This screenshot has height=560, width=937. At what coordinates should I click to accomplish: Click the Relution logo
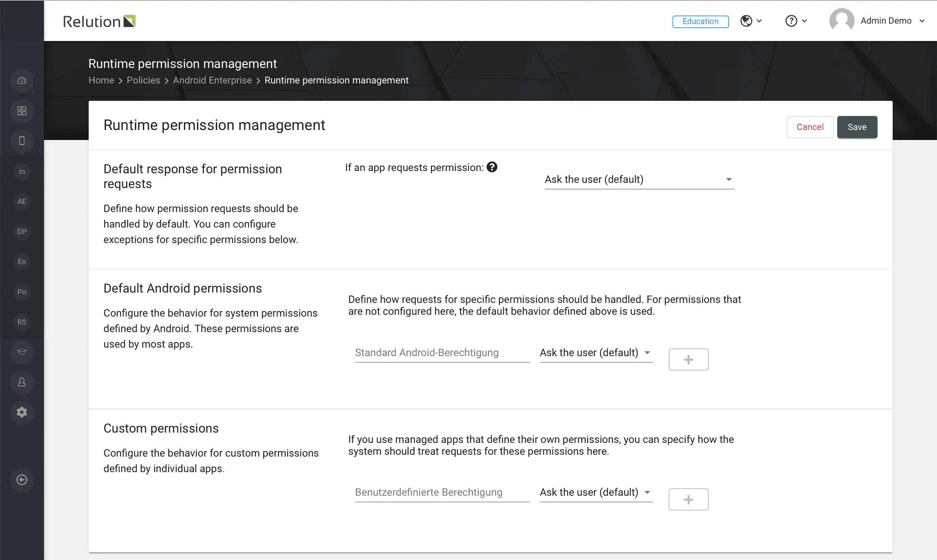click(x=99, y=21)
